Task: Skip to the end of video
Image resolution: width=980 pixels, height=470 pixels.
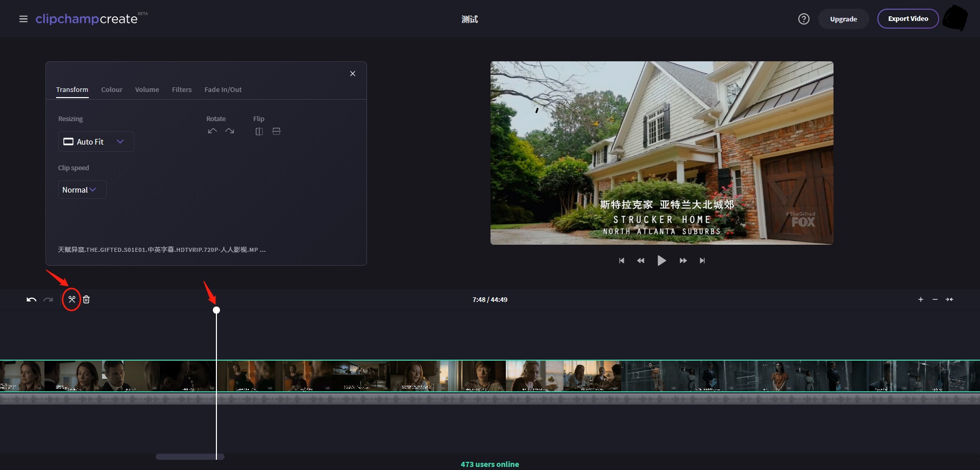Action: [702, 261]
